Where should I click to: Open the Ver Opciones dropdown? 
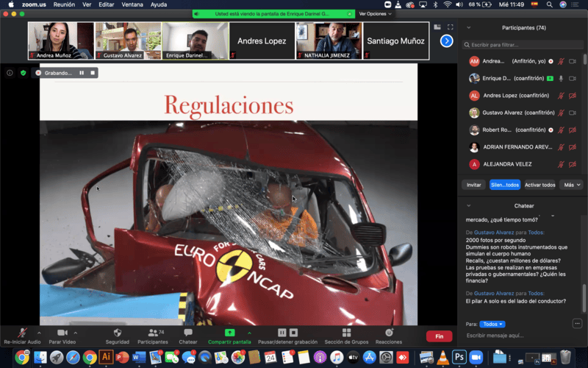(x=375, y=14)
